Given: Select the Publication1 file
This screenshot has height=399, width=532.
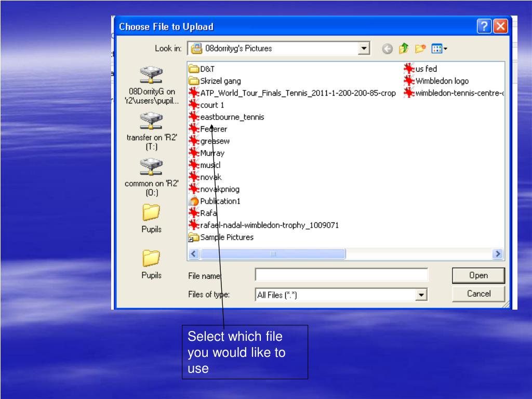Looking at the screenshot, I should click(215, 201).
